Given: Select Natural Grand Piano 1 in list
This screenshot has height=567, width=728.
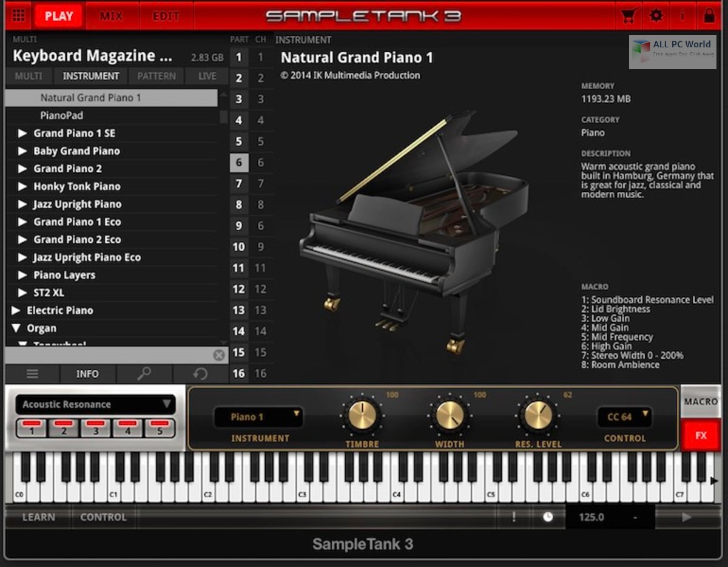Looking at the screenshot, I should pos(112,98).
